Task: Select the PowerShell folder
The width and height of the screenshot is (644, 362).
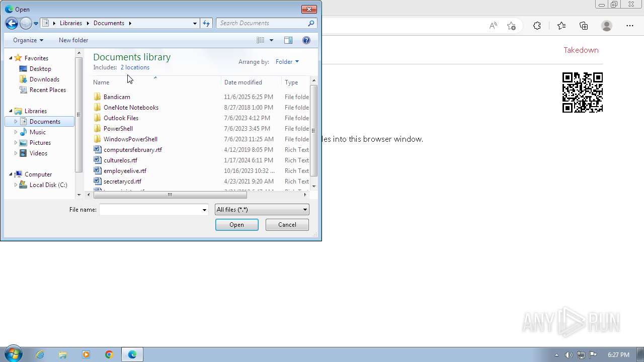Action: click(x=118, y=129)
